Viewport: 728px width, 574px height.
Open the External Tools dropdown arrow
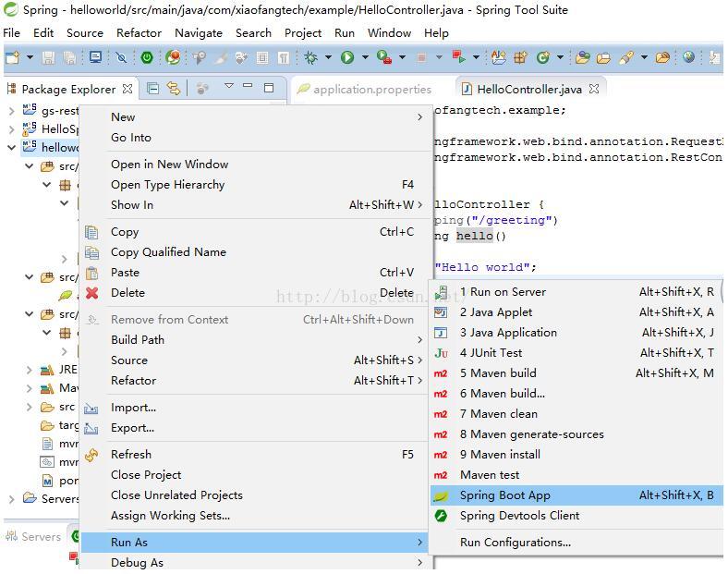point(403,57)
